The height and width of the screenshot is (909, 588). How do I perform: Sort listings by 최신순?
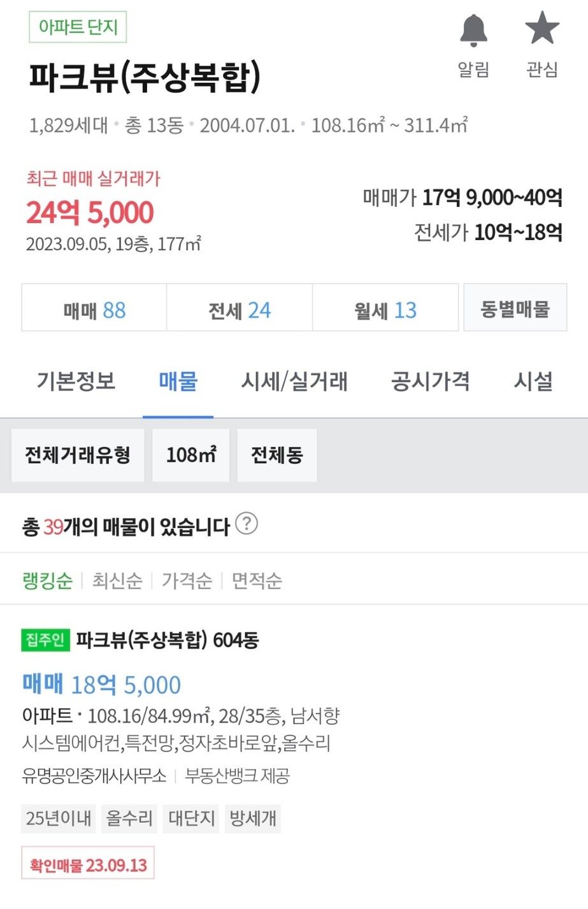coord(117,580)
